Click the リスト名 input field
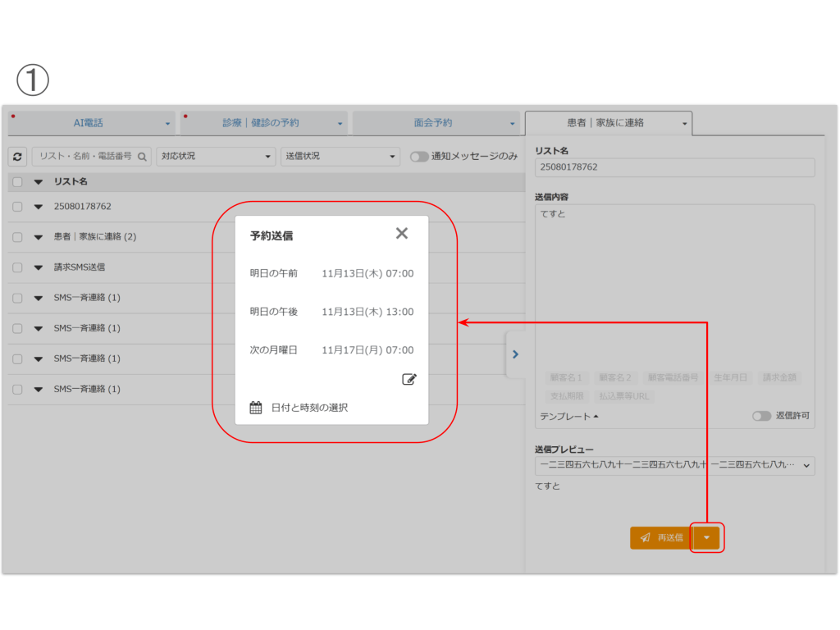The height and width of the screenshot is (630, 840). 674,167
